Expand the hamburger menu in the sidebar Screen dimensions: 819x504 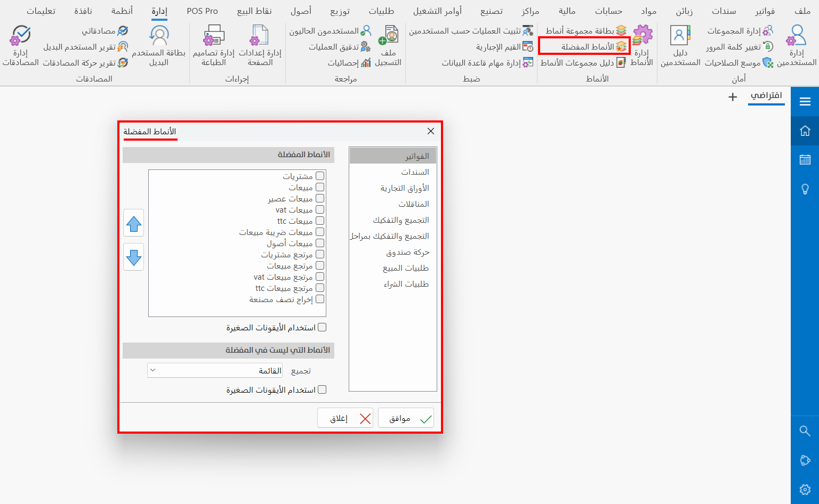[x=805, y=100]
